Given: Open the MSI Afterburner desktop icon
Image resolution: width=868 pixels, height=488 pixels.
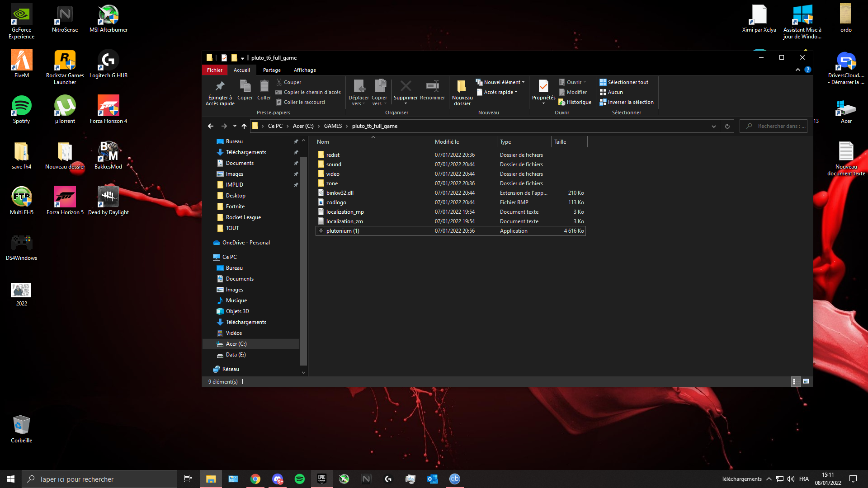Looking at the screenshot, I should pyautogui.click(x=108, y=19).
